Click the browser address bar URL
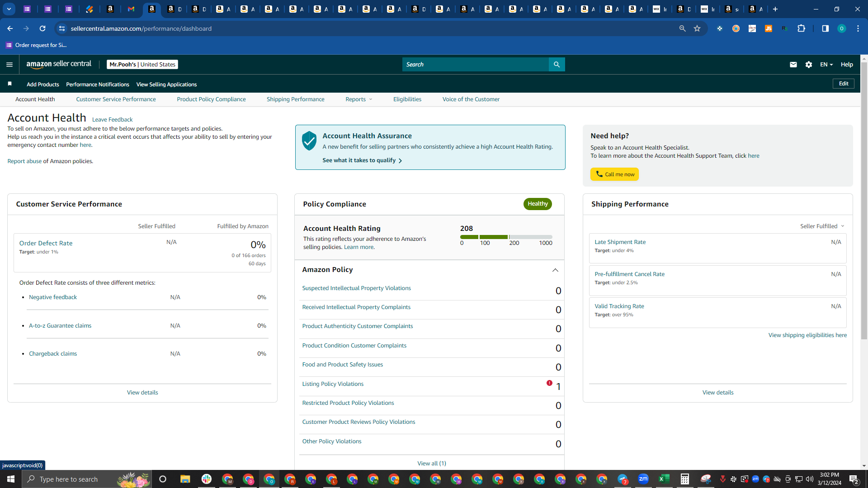The height and width of the screenshot is (488, 868). [141, 28]
